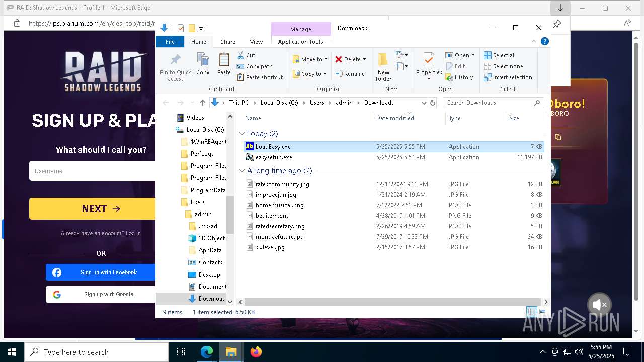Open the File menu tab
This screenshot has height=362, width=644.
[x=170, y=42]
